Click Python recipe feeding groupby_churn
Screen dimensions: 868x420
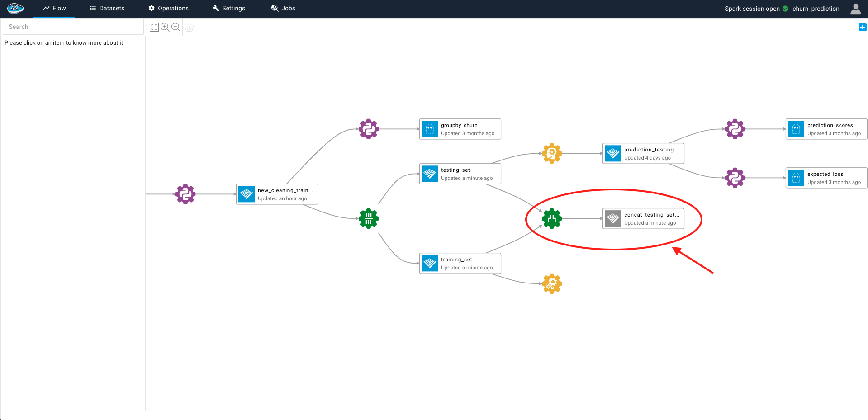[369, 129]
